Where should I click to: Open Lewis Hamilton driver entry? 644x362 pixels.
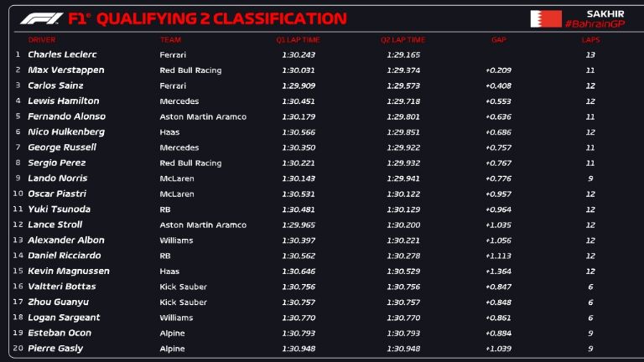click(x=64, y=101)
